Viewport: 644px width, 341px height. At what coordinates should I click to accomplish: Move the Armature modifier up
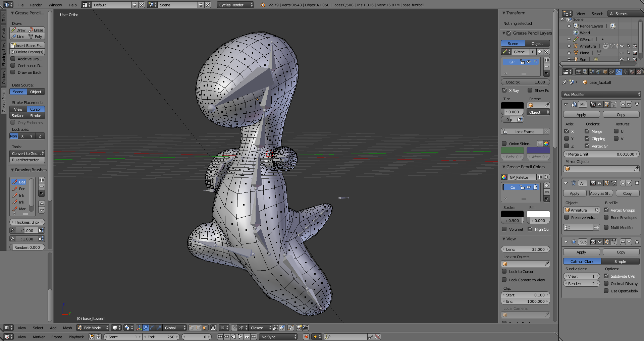tap(623, 183)
